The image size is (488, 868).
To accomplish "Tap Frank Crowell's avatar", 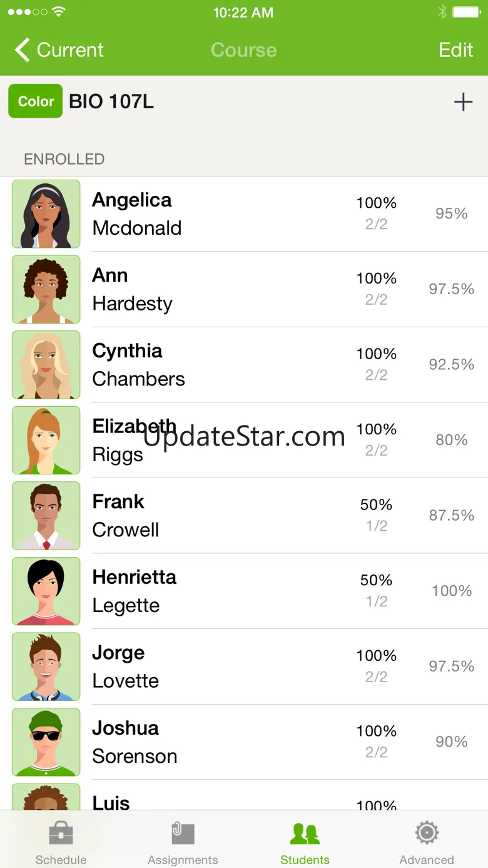I will click(46, 516).
